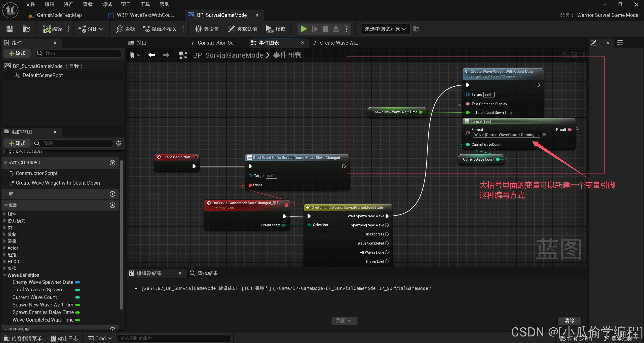Viewport: 644px width, 343px height.
Task: Collapse the Wave Definition category
Action: pos(5,275)
